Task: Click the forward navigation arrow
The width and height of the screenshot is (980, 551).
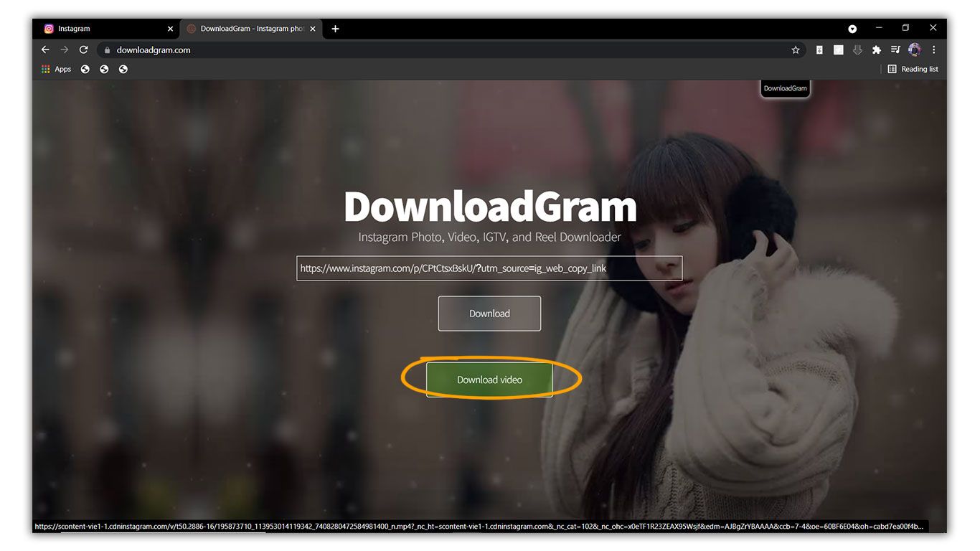Action: coord(65,50)
